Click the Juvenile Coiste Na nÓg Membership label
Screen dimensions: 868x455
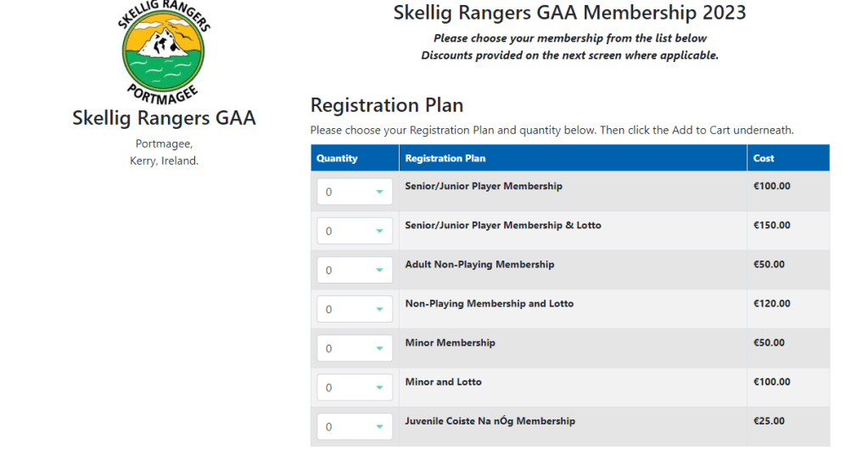pyautogui.click(x=490, y=421)
